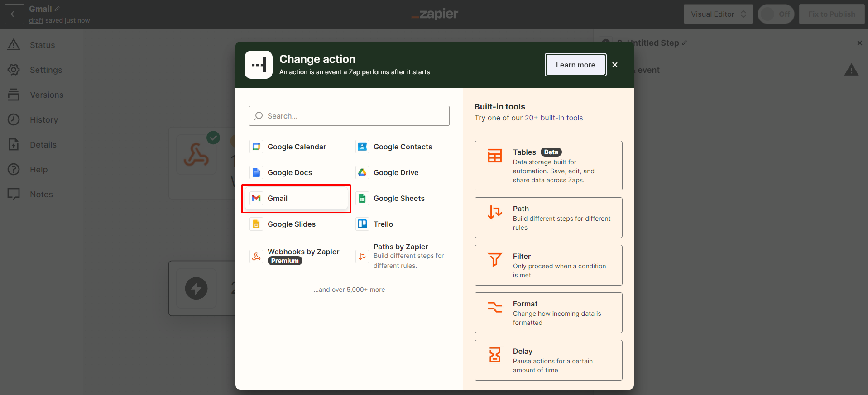The height and width of the screenshot is (395, 868).
Task: Click the Premium badge under Webhooks
Action: coord(285,261)
